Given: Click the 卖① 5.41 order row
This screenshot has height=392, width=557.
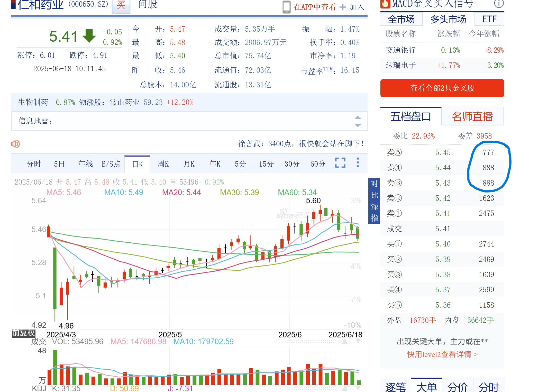Looking at the screenshot, I should pos(442,213).
